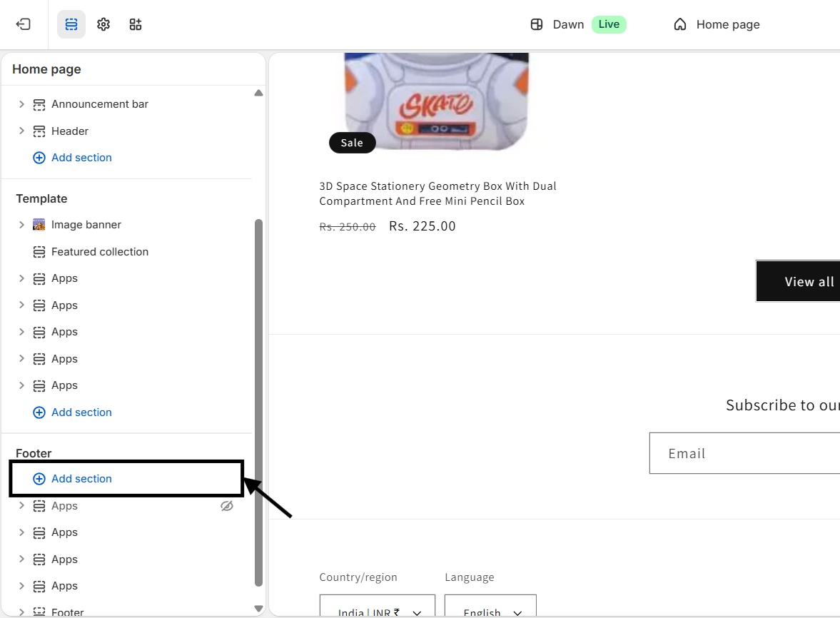This screenshot has height=618, width=840.
Task: Select Featured collection in the Template list
Action: pos(100,252)
